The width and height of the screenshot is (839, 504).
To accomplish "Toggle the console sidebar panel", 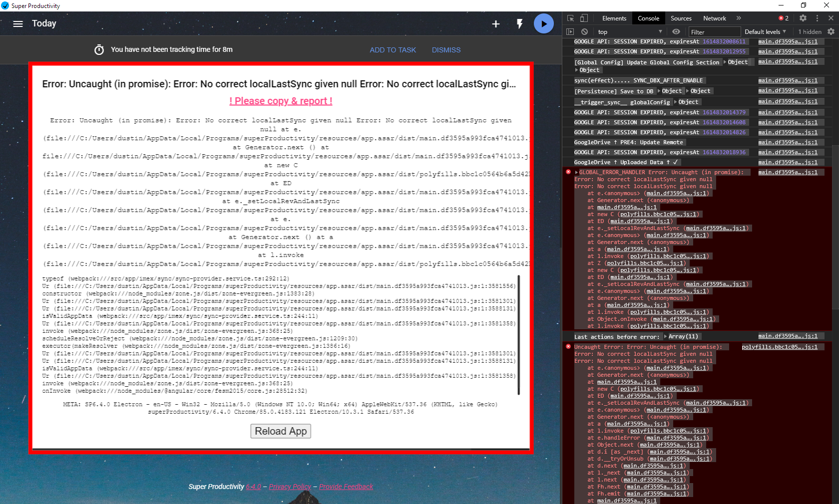I will pyautogui.click(x=570, y=31).
